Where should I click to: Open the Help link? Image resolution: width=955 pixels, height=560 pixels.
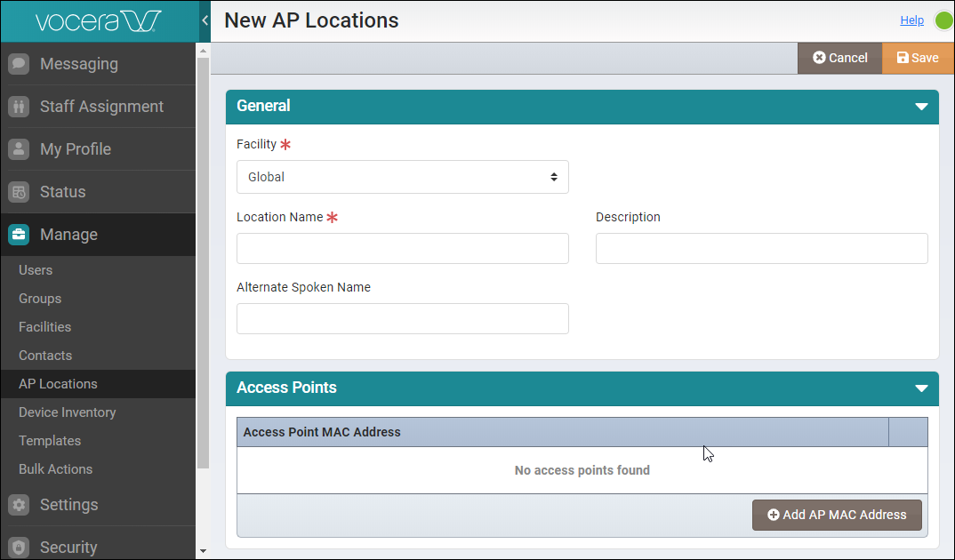[x=911, y=20]
